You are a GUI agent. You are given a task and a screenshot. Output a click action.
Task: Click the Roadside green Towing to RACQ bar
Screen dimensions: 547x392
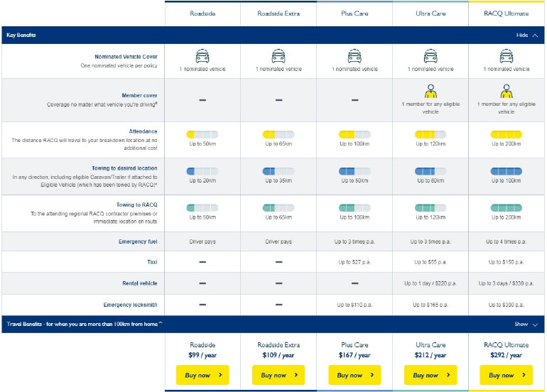pos(202,208)
